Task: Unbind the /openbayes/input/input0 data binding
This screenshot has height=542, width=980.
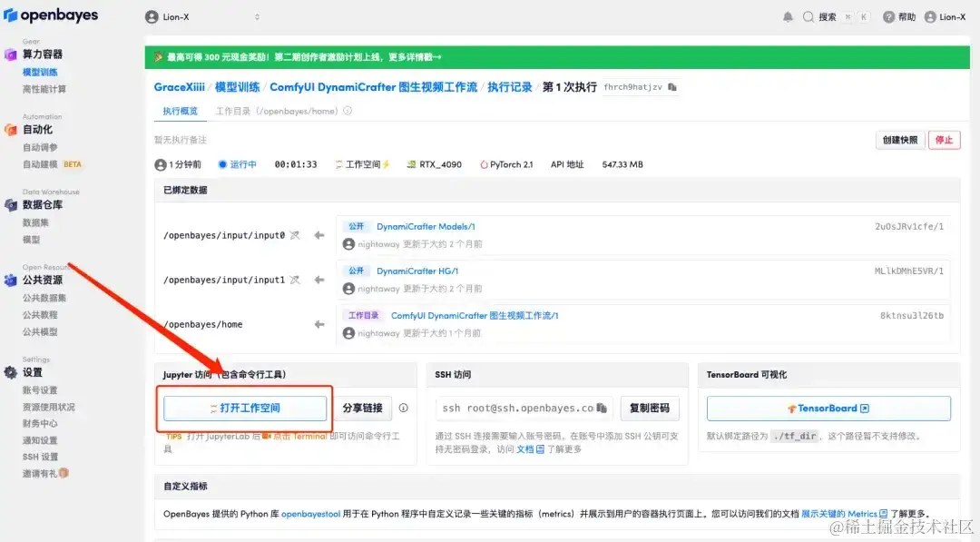Action: point(295,235)
